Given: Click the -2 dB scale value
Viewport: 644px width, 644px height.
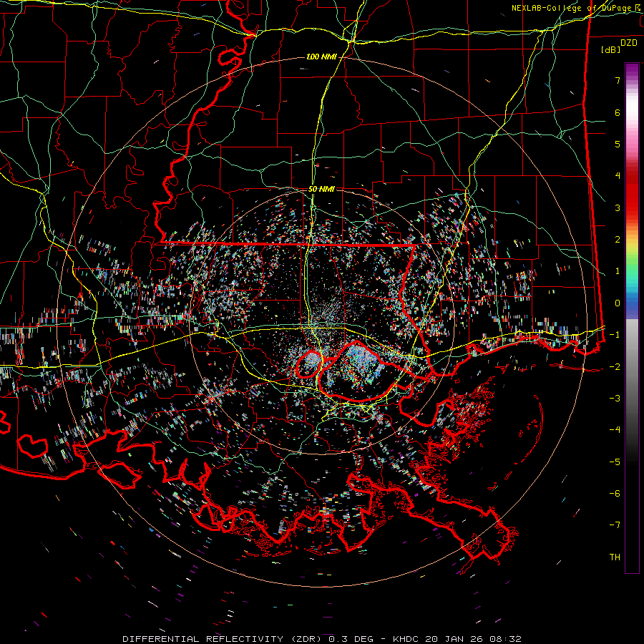Looking at the screenshot, I should click(x=615, y=367).
